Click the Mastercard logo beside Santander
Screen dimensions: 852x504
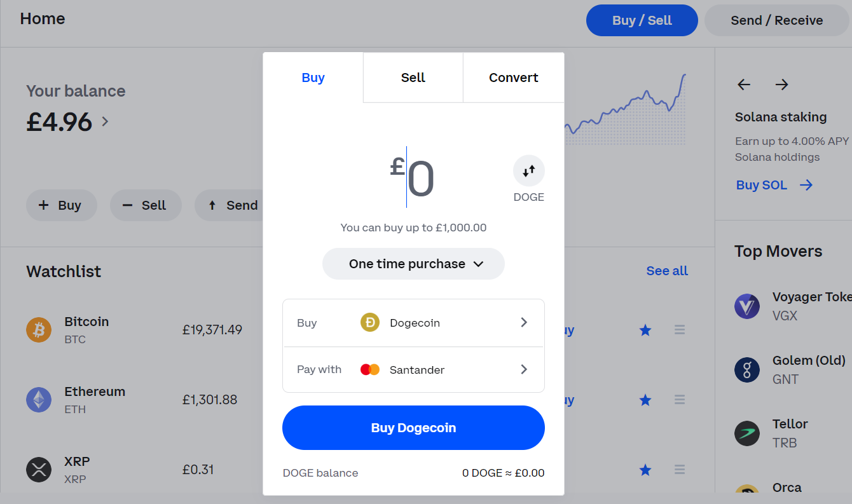[369, 369]
